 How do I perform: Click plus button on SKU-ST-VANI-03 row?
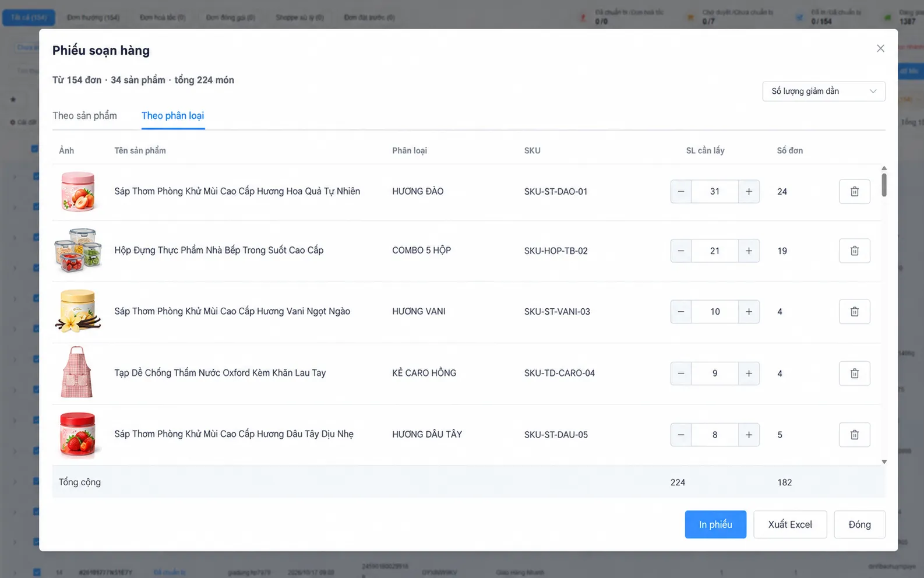pyautogui.click(x=749, y=312)
